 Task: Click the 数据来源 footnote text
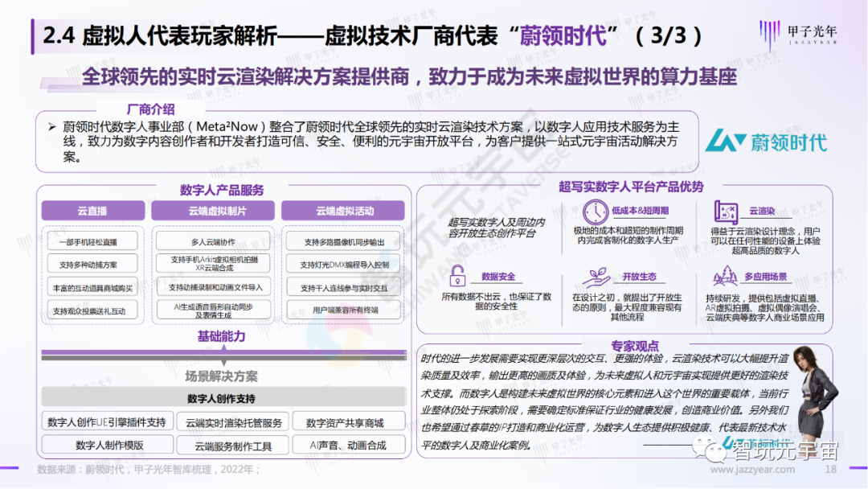click(x=149, y=470)
